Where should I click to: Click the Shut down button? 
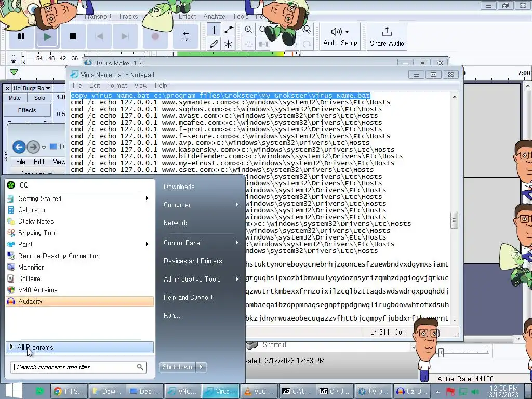(x=178, y=367)
